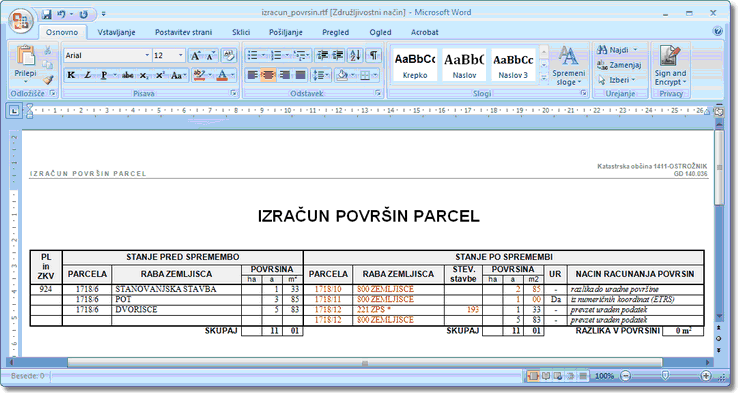Grow font size with large A

(196, 56)
